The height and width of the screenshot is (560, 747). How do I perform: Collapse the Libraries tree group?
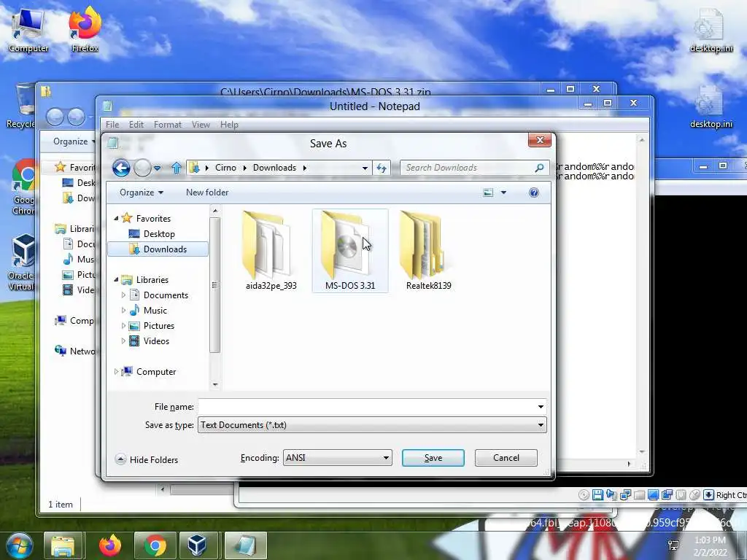[x=116, y=279]
